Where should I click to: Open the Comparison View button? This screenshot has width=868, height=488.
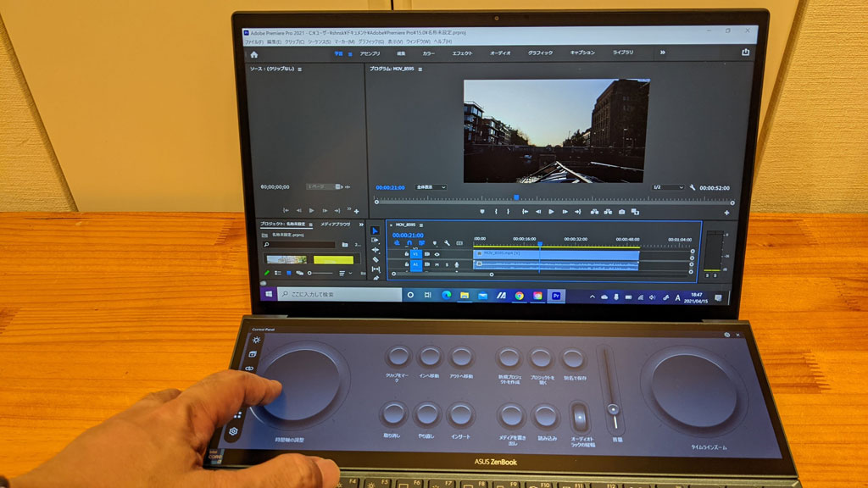tap(635, 211)
